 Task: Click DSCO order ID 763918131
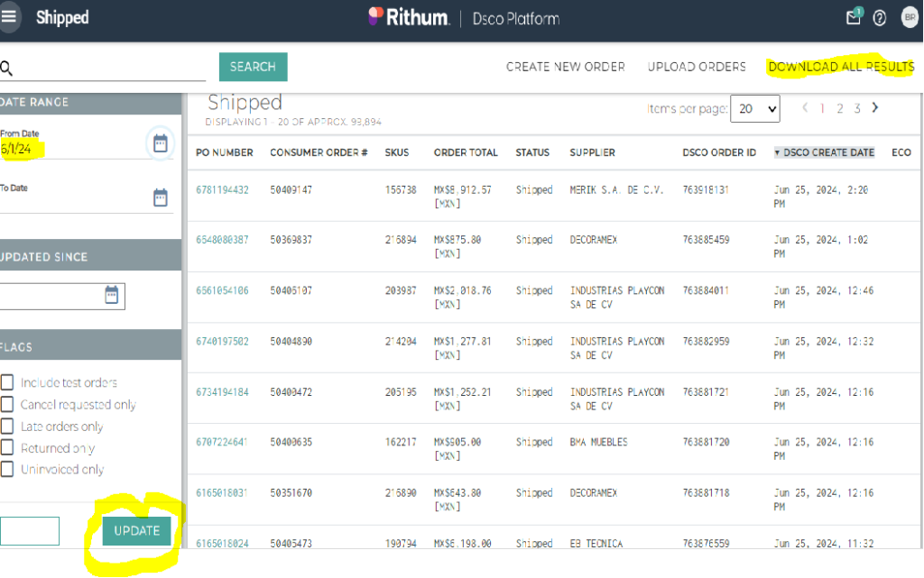[706, 190]
